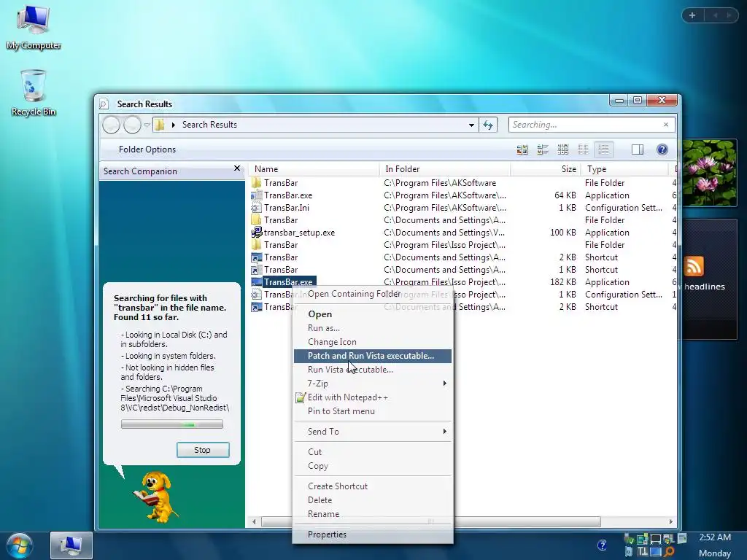
Task: Toggle the preview pane icon
Action: click(x=638, y=149)
